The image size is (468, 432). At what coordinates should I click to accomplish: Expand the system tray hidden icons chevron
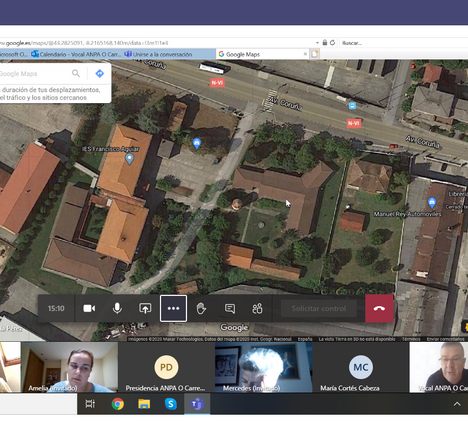tap(457, 404)
